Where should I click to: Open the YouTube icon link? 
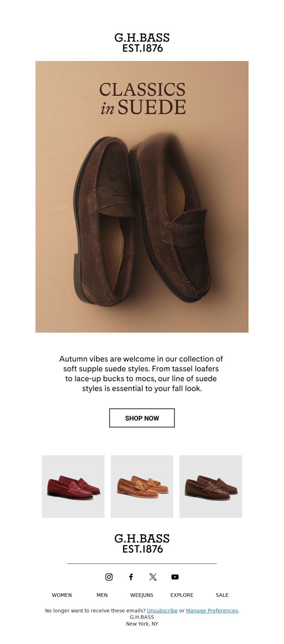[x=175, y=577]
